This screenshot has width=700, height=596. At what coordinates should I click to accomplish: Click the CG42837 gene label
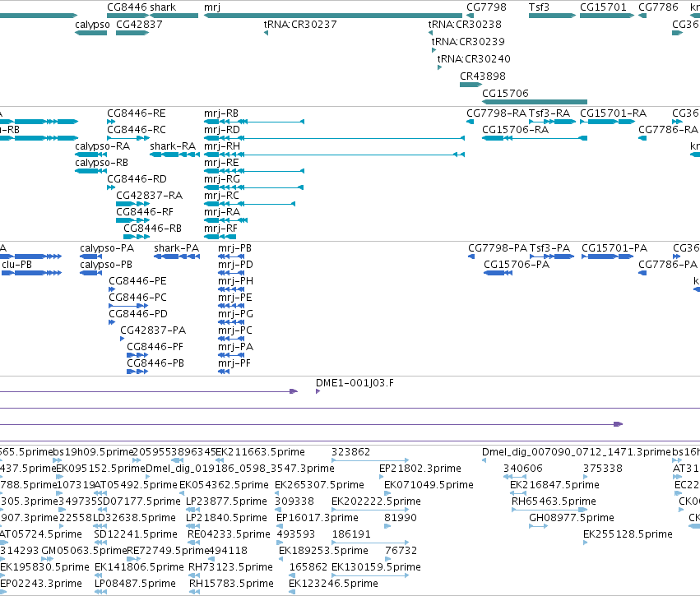pos(139,25)
